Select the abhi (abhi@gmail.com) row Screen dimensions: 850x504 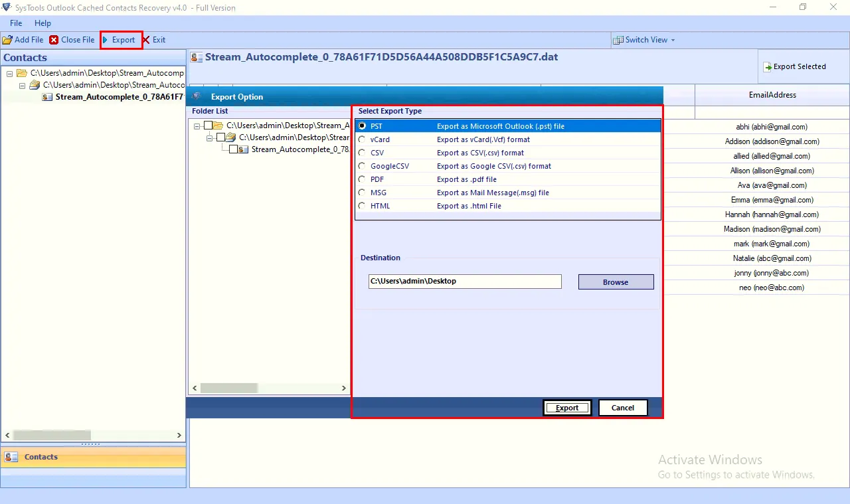pos(772,127)
